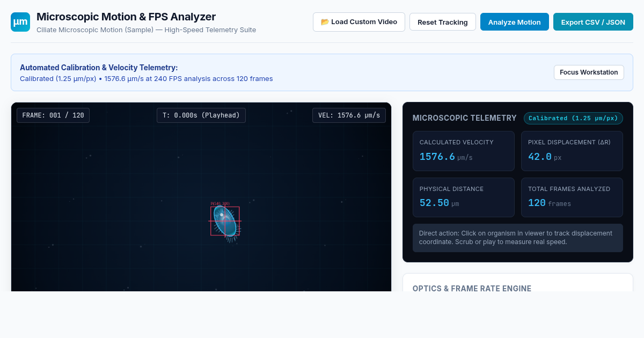Select the Total Frames Analyzed 120 value
Image resolution: width=644 pixels, height=338 pixels.
click(x=537, y=203)
